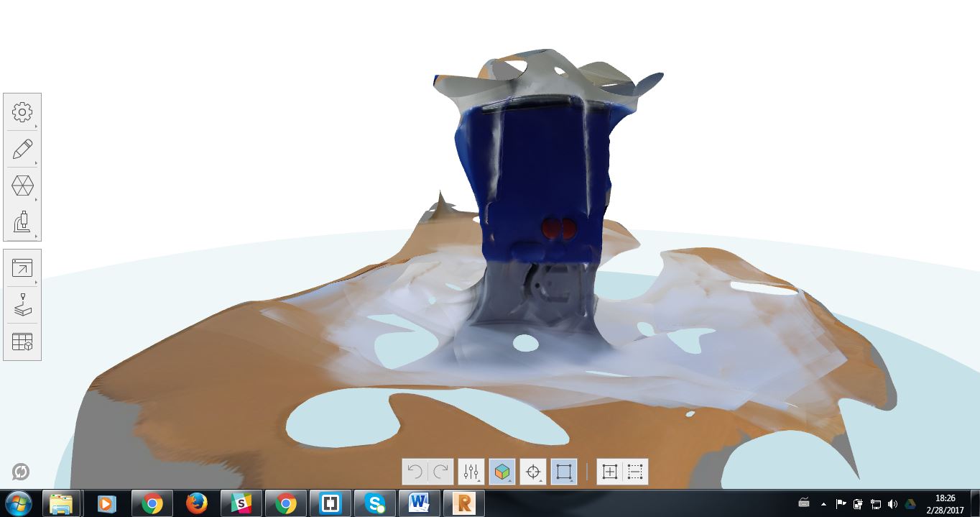Open the Settings gear menu
The image size is (980, 517).
22,112
